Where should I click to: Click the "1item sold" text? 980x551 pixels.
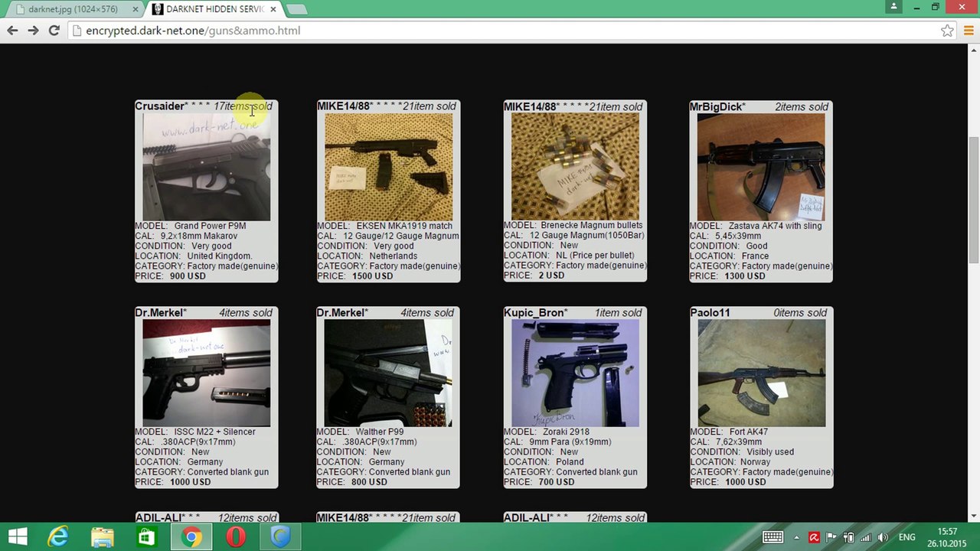click(619, 312)
